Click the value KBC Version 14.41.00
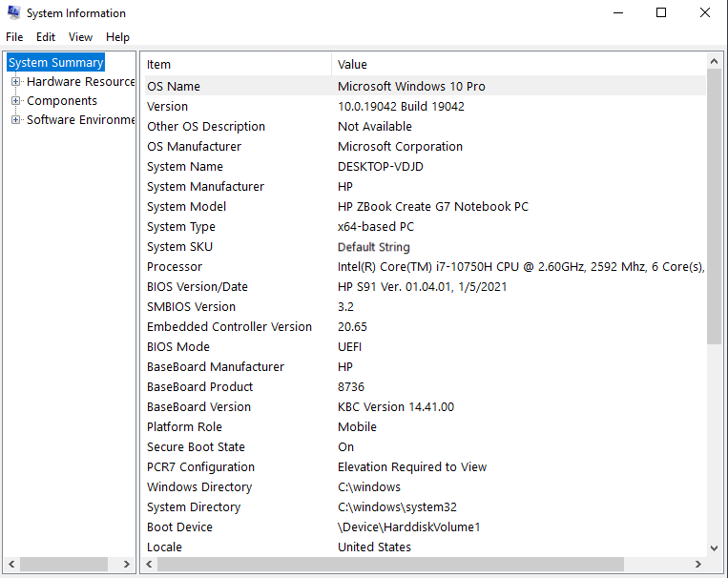This screenshot has height=578, width=728. pos(396,406)
